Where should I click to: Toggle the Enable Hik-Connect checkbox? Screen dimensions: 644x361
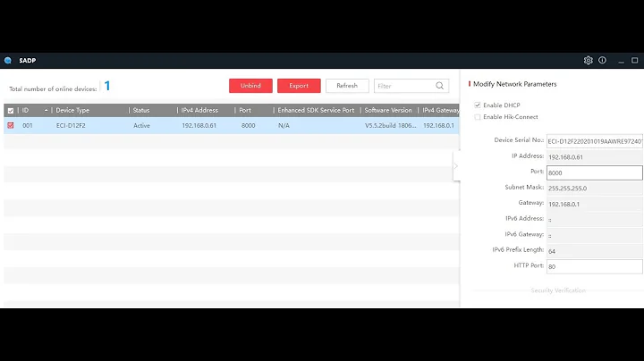click(x=478, y=117)
